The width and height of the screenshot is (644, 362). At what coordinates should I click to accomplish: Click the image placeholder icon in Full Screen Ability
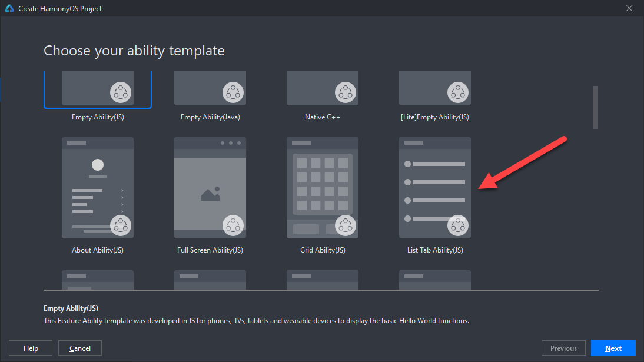point(210,194)
